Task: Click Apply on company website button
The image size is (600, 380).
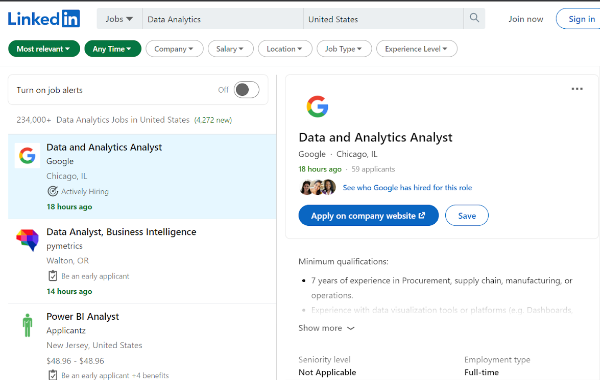Action: coord(368,215)
